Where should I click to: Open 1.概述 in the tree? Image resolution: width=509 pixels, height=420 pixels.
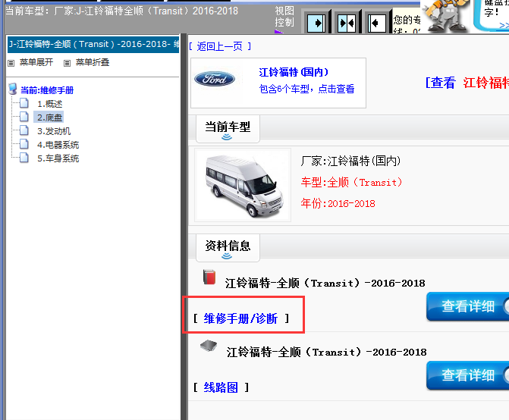49,104
